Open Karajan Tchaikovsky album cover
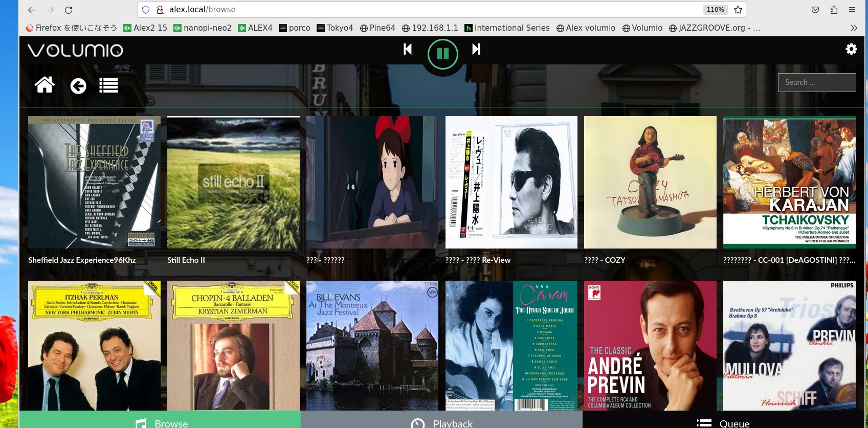The width and height of the screenshot is (868, 428). tap(789, 182)
